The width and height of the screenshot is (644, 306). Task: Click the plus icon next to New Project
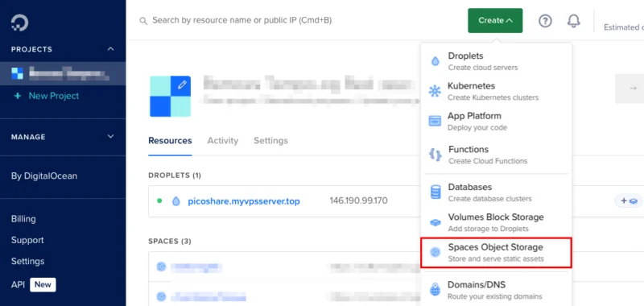pos(17,96)
